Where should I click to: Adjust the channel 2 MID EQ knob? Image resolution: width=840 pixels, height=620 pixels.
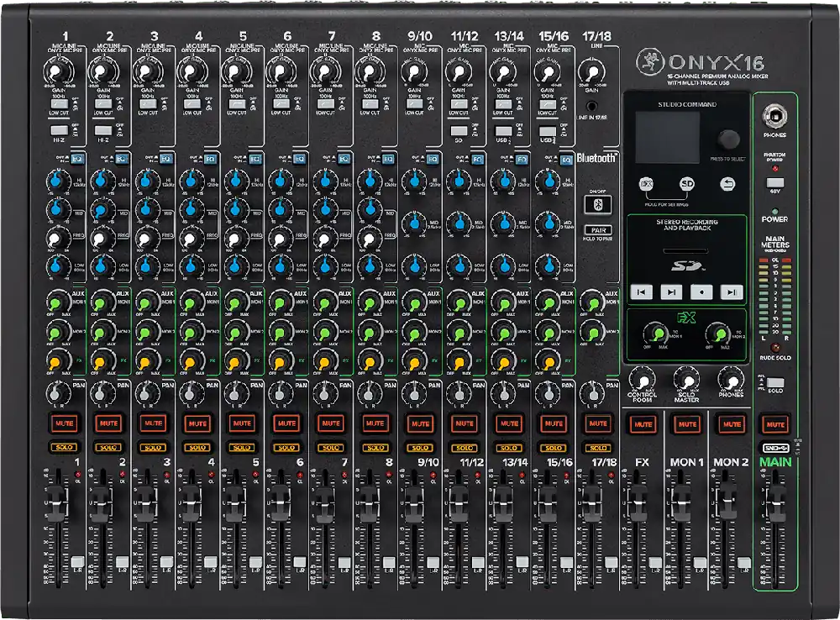click(102, 209)
